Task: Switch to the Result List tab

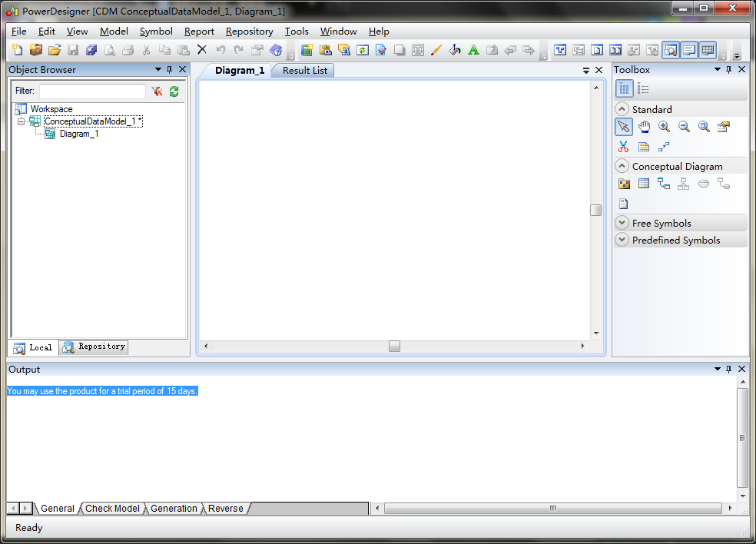Action: [x=305, y=71]
